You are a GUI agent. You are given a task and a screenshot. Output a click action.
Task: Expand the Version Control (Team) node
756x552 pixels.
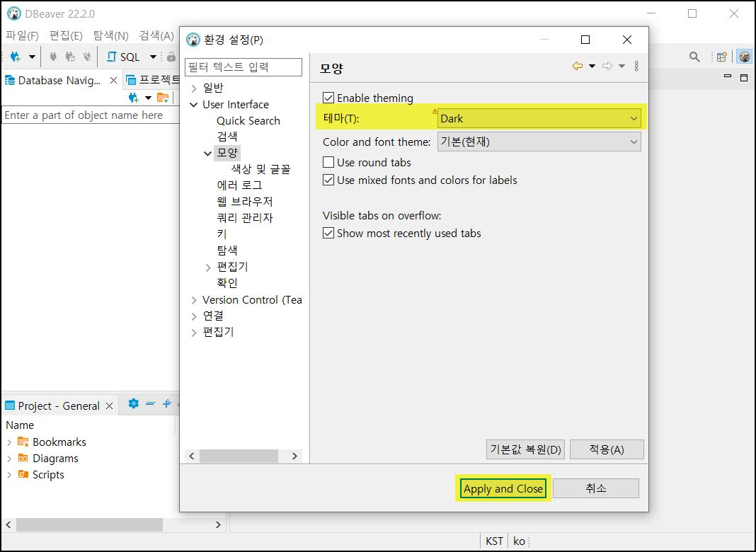194,300
